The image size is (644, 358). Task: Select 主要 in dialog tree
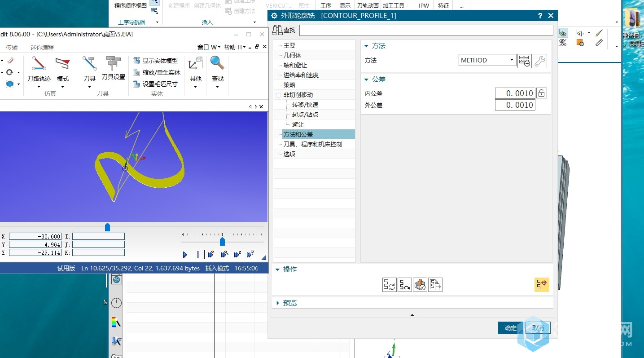point(289,45)
